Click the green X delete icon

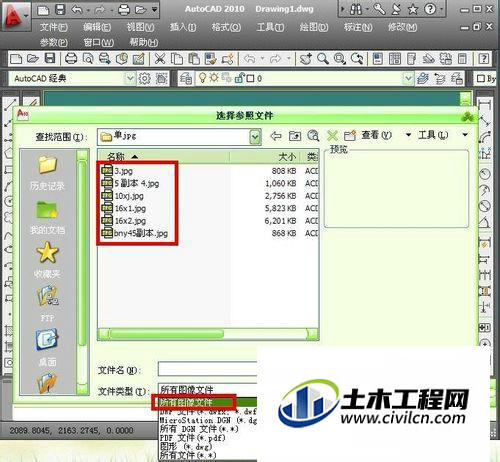[x=332, y=135]
